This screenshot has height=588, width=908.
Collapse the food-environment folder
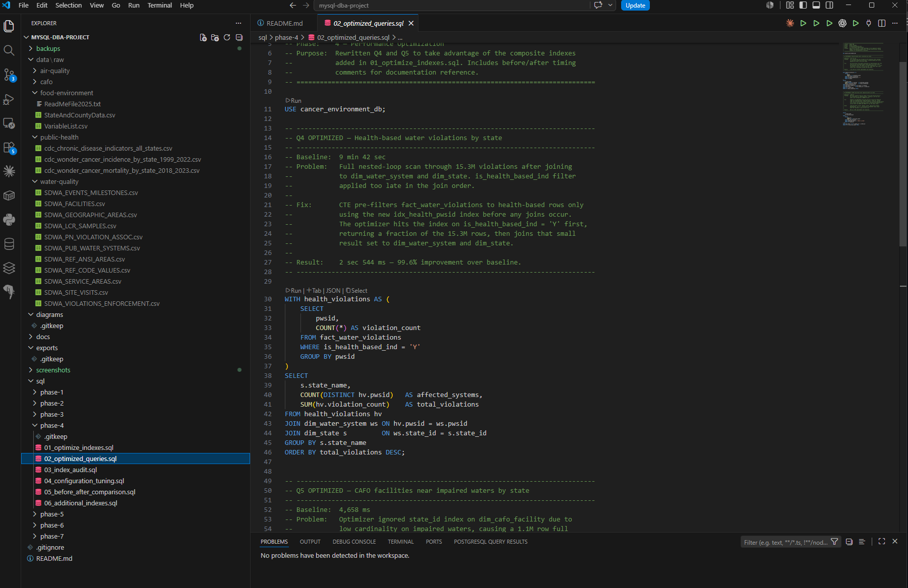tap(67, 93)
